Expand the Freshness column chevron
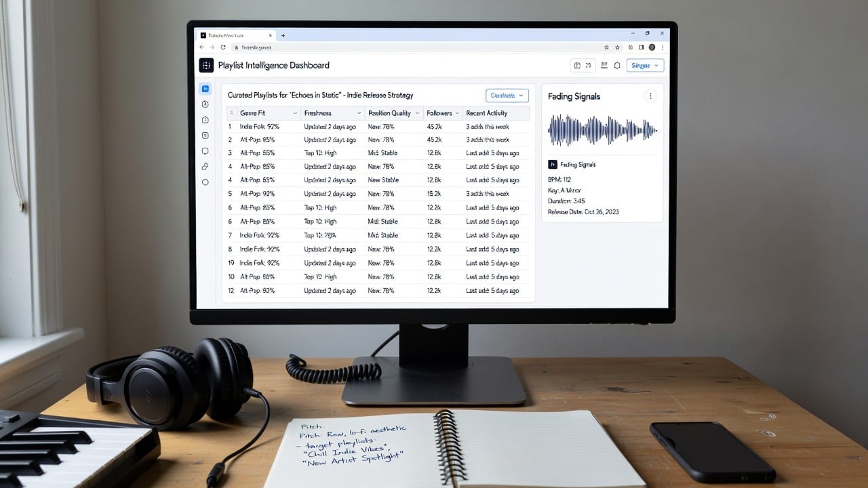The height and width of the screenshot is (488, 868). [358, 113]
